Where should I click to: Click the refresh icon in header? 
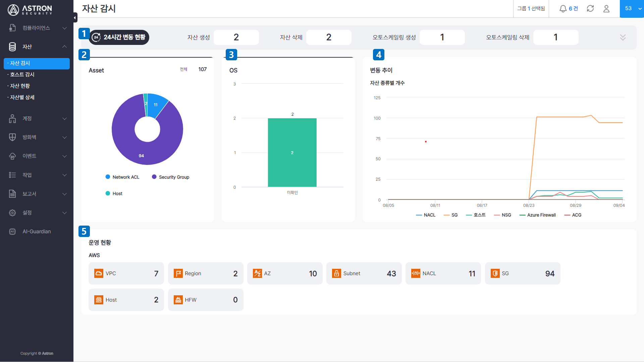(590, 9)
